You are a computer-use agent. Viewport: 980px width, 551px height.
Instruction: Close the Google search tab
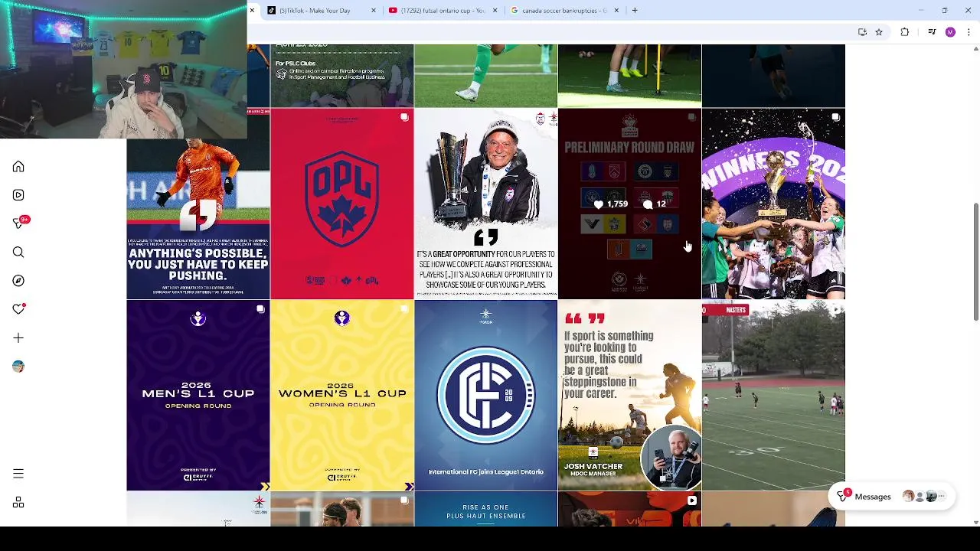[616, 11]
